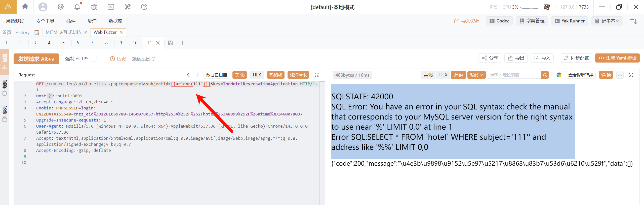Add a new fuzzer tab with plus icon
Screen dimensions: 644x205
click(183, 43)
